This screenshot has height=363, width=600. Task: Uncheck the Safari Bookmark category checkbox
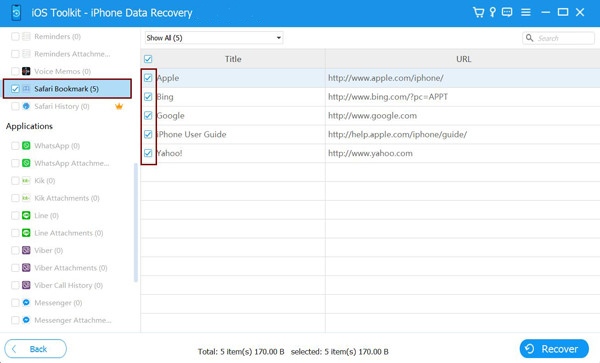click(x=15, y=89)
